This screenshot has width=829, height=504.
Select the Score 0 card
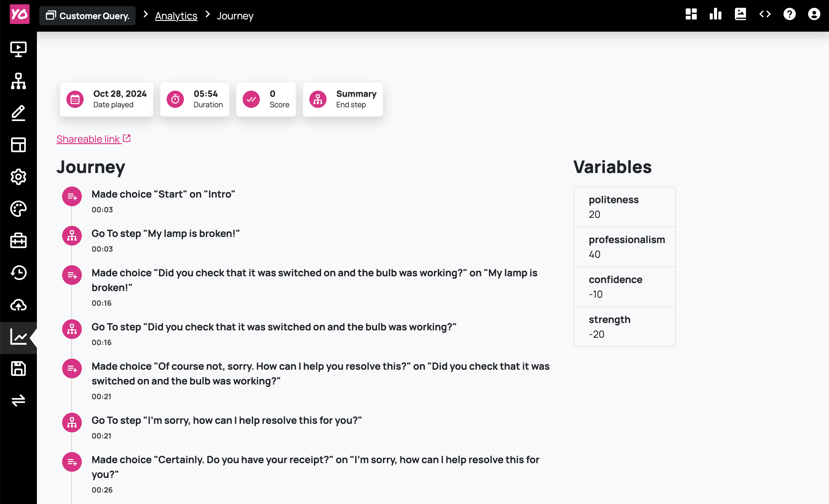(x=265, y=98)
